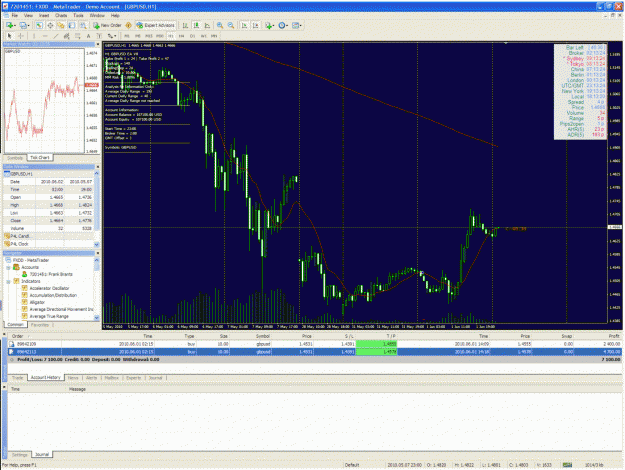The image size is (625, 470).
Task: Open the New Chart toolbar icon
Action: pos(10,25)
